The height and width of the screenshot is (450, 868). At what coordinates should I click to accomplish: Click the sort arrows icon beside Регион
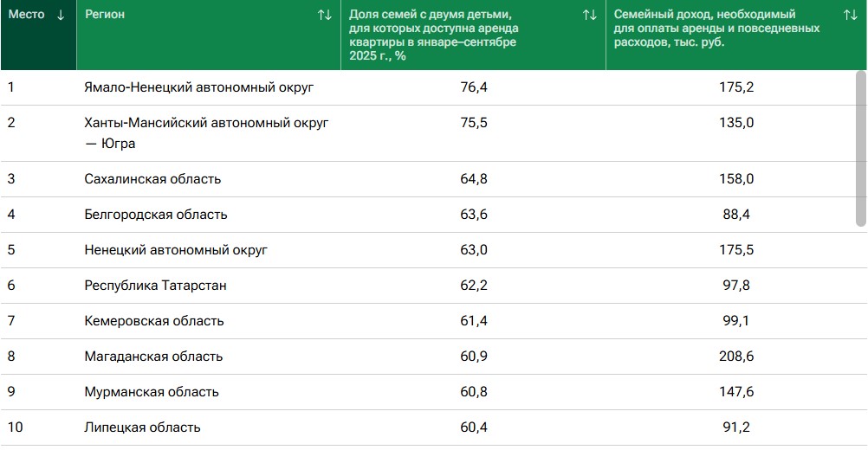point(325,15)
